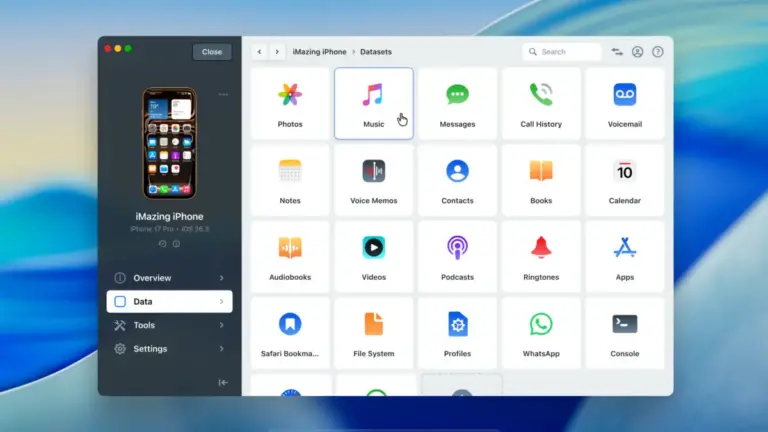
Task: Click iMazing iPhone breadcrumb
Action: coord(319,52)
